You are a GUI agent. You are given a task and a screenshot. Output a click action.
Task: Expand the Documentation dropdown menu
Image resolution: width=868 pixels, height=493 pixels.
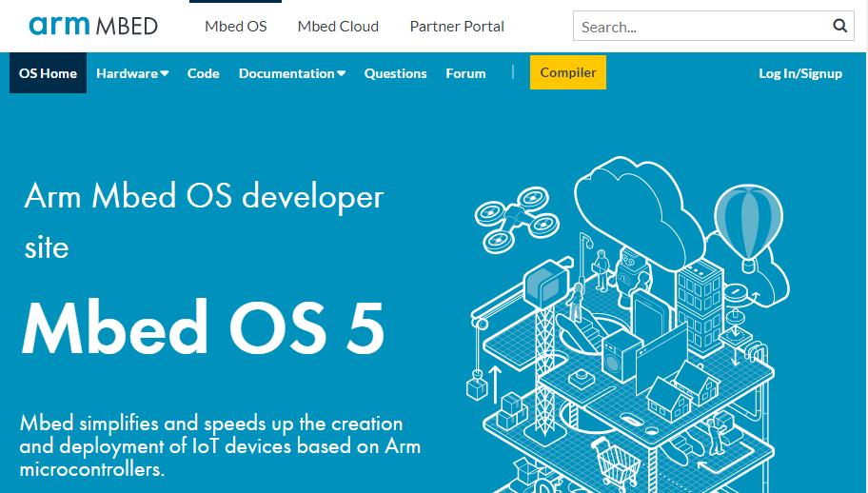(292, 73)
